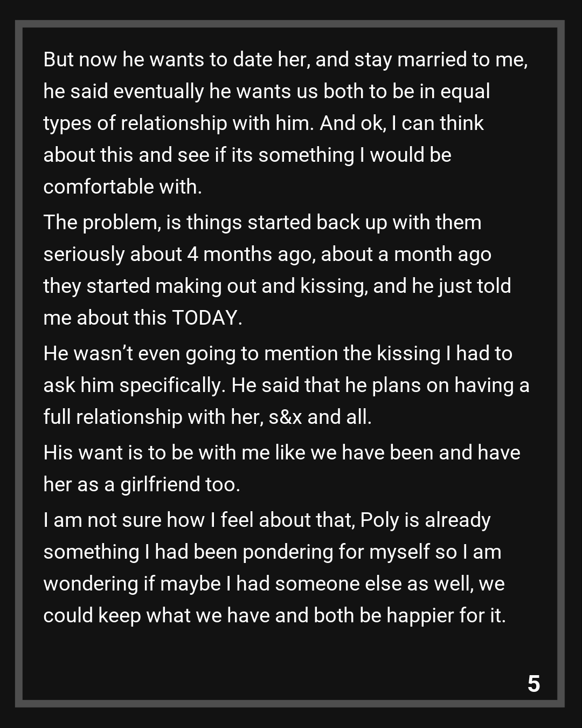
Task: Click the word TODAY in capitals
Action: click(x=204, y=318)
